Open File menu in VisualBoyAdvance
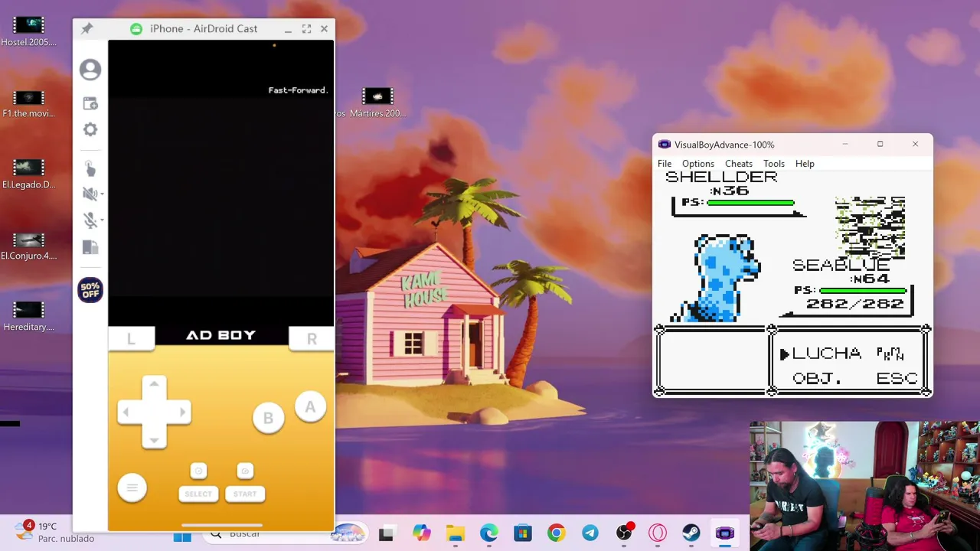980x551 pixels. (x=665, y=164)
